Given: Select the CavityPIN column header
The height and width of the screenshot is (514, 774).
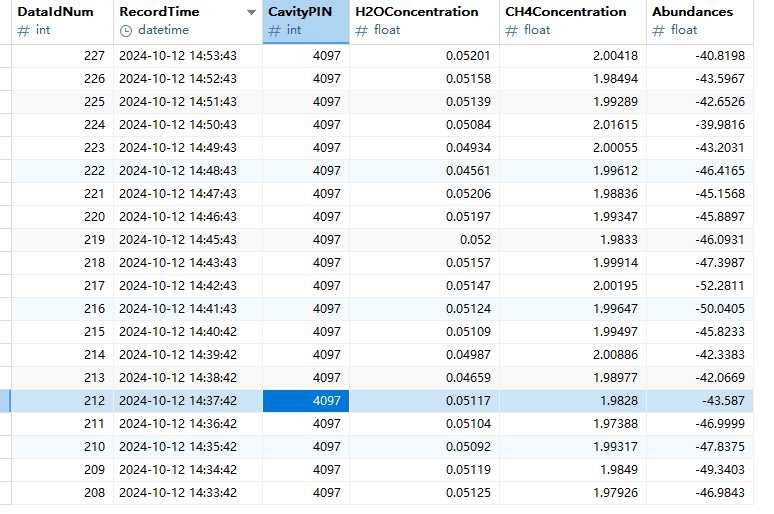Looking at the screenshot, I should coord(299,12).
